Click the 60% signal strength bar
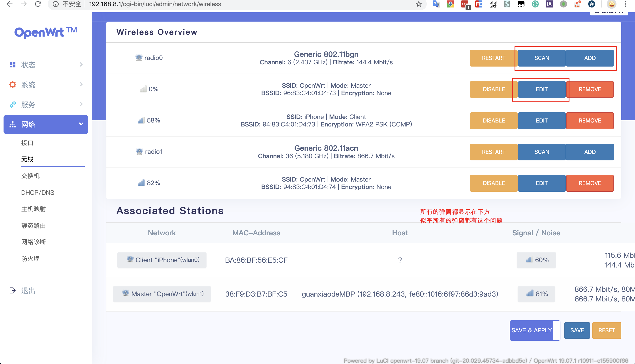This screenshot has width=635, height=364. tap(536, 260)
